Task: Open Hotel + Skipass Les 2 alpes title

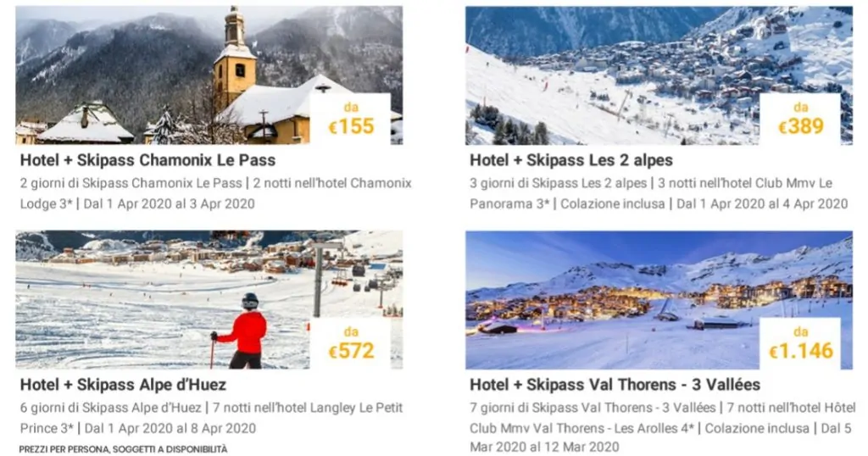Action: click(571, 160)
